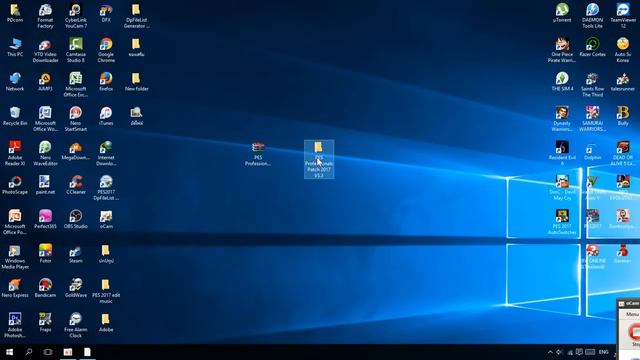Open the Windows Start menu

point(9,352)
